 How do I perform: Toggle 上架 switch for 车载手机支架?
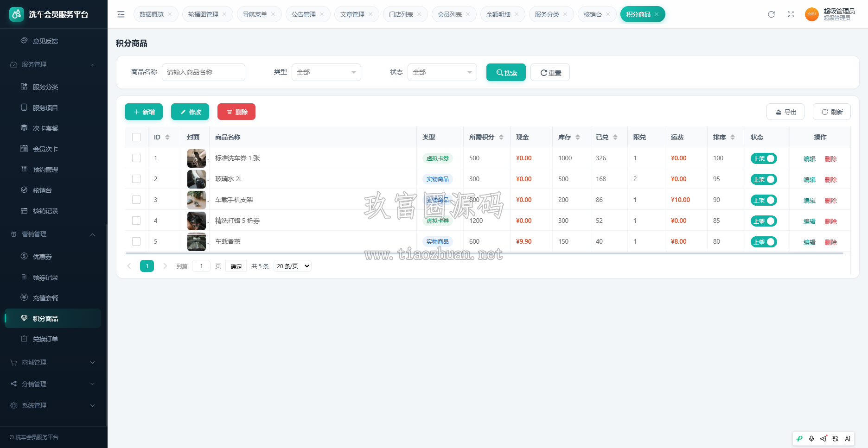pos(764,200)
